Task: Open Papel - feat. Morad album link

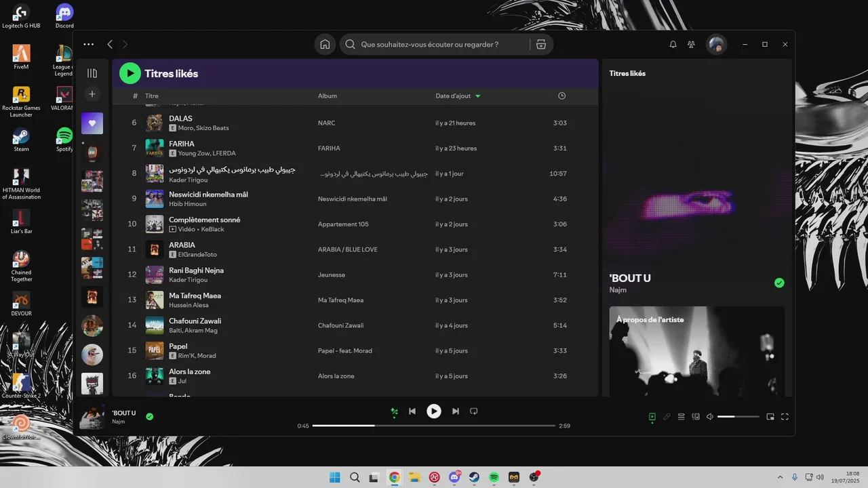Action: click(345, 351)
